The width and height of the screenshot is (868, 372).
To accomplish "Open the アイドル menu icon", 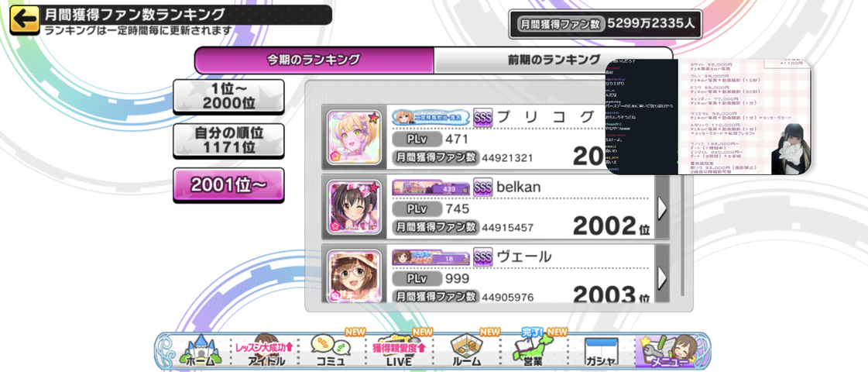I will [263, 352].
